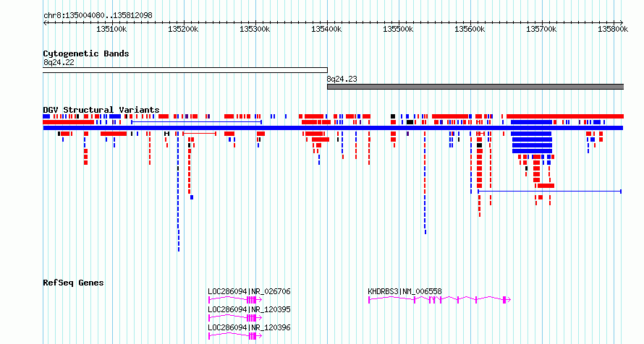Click the chr8:135004080..135812098 coordinate label

pos(98,15)
